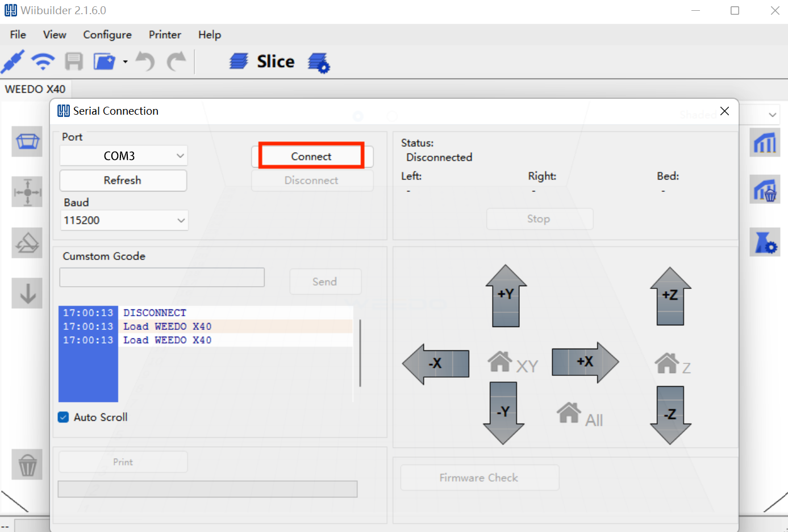
Task: Focus the Cumstom Gcode input field
Action: click(162, 278)
